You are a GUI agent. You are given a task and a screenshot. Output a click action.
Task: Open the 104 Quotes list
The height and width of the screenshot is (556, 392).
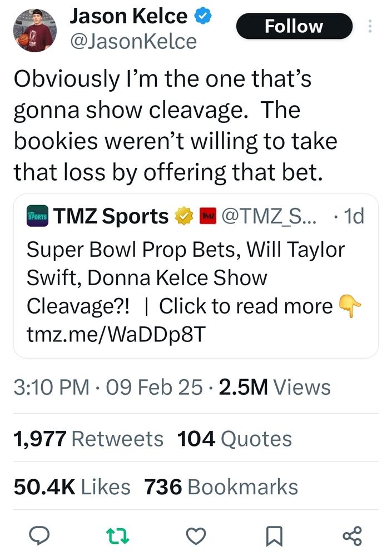point(234,439)
